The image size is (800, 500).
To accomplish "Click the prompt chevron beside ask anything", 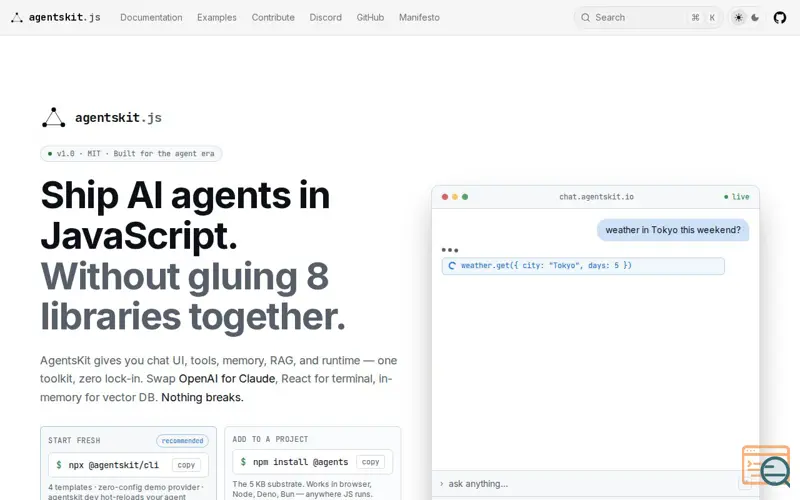I will (x=441, y=484).
